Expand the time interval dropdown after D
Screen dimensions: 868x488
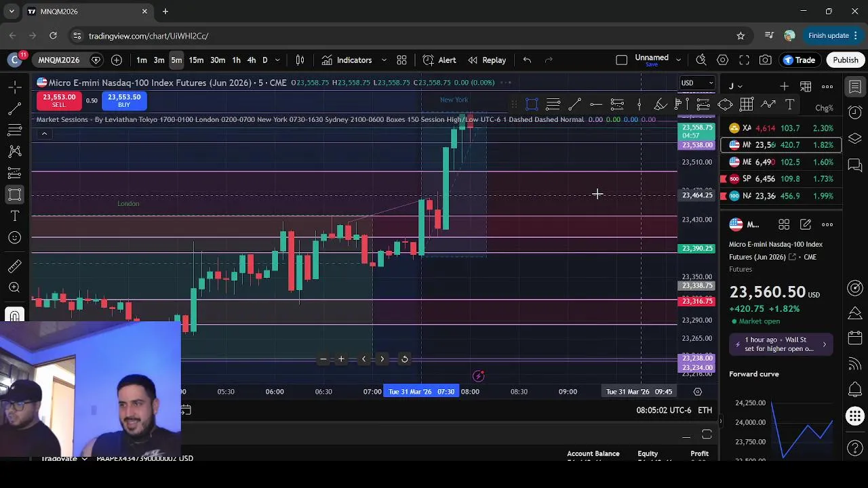pyautogui.click(x=277, y=60)
